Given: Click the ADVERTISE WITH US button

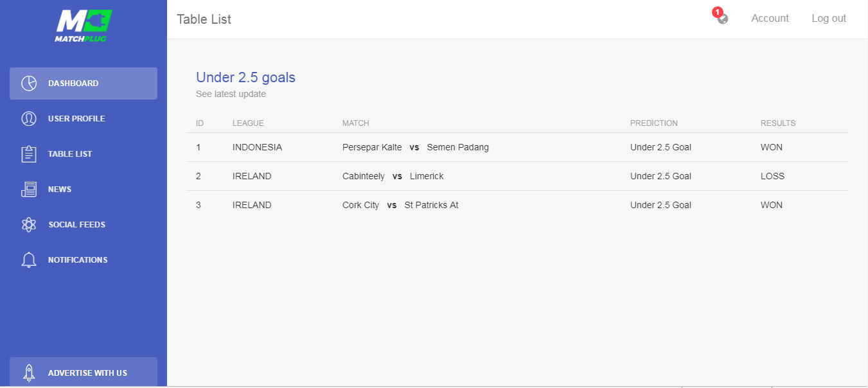Looking at the screenshot, I should (x=84, y=373).
